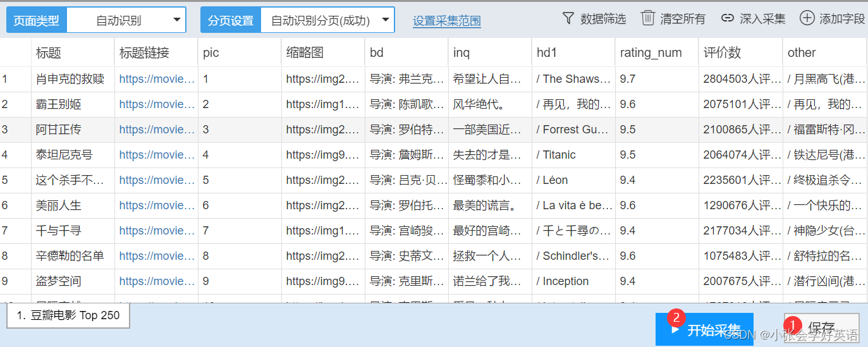Click the 2075101人评 count cell
This screenshot has width=868, height=347.
coord(740,104)
